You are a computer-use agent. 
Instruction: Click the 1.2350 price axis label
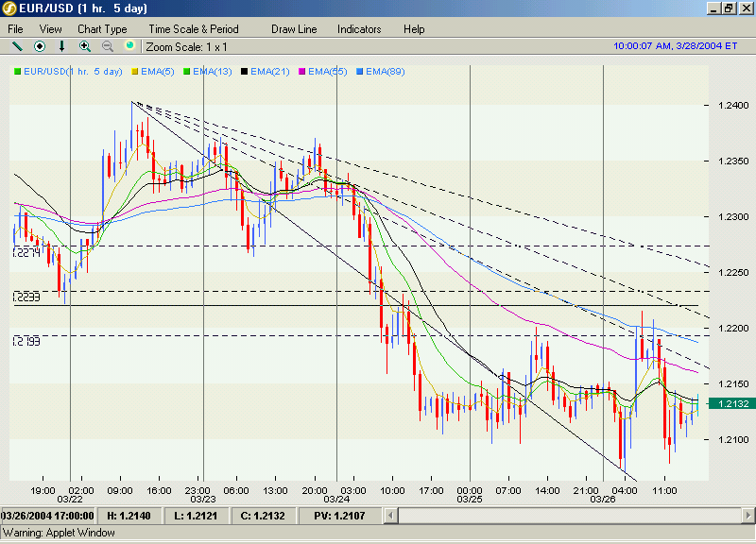733,161
